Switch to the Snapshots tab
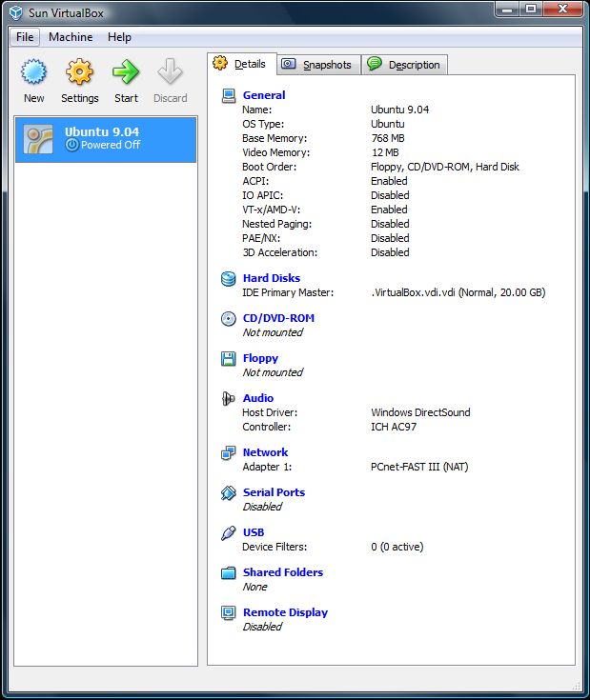590x700 pixels. click(x=319, y=65)
